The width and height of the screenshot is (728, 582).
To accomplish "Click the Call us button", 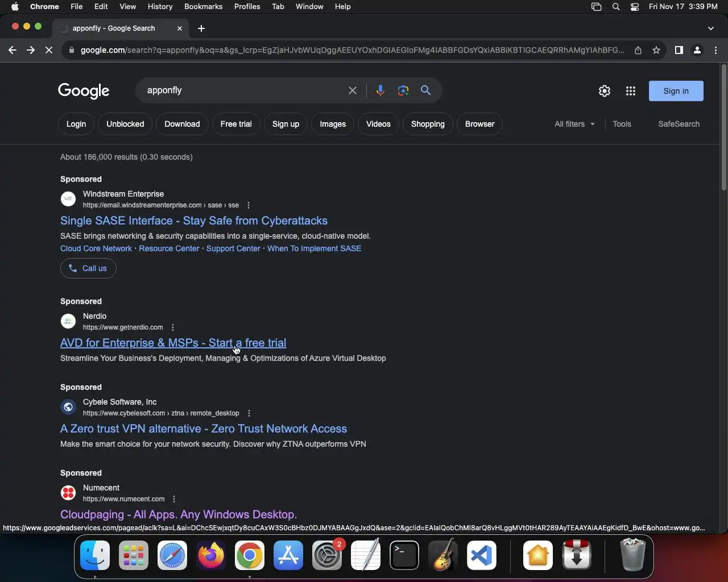I will 88,268.
